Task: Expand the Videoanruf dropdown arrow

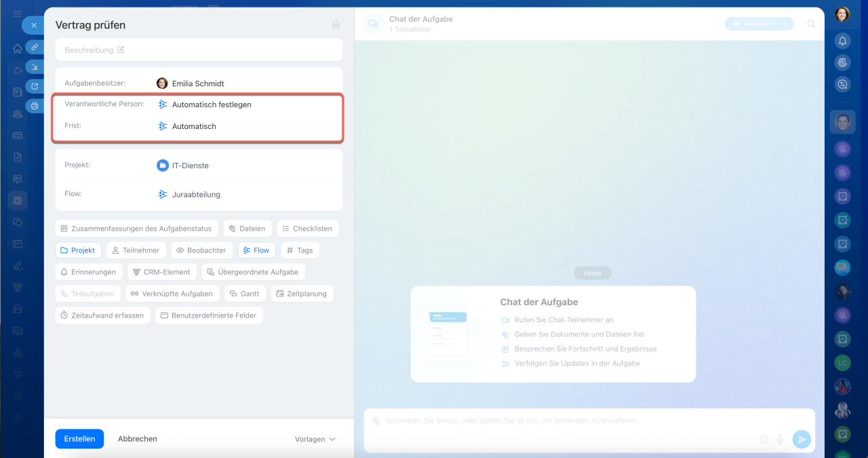Action: point(786,24)
